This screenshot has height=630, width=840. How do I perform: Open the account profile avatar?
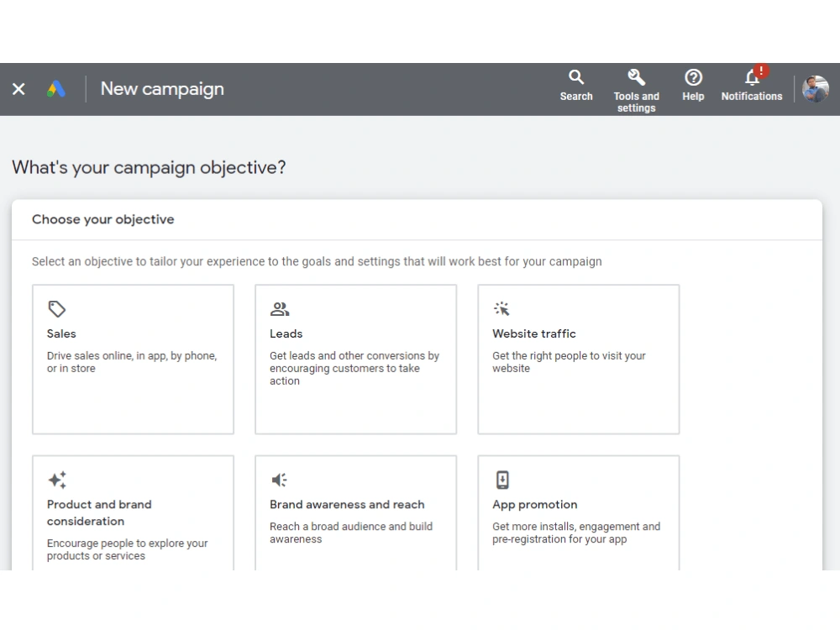(816, 89)
